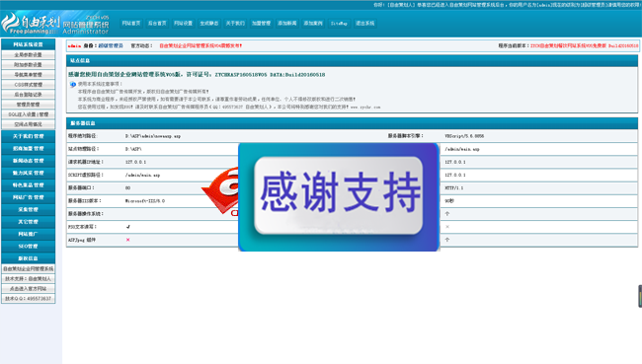This screenshot has height=364, width=642.
Task: Open 附加参数设置 in the sidebar
Action: pos(29,65)
